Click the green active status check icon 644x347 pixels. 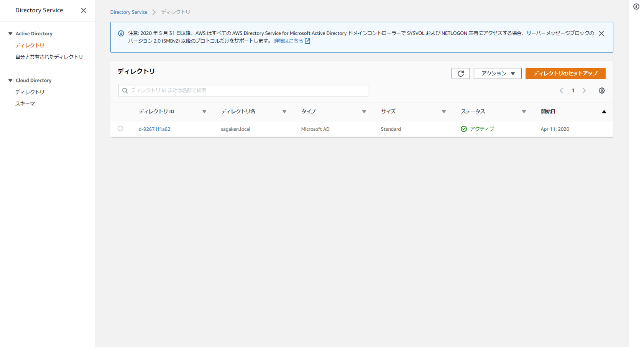click(464, 129)
